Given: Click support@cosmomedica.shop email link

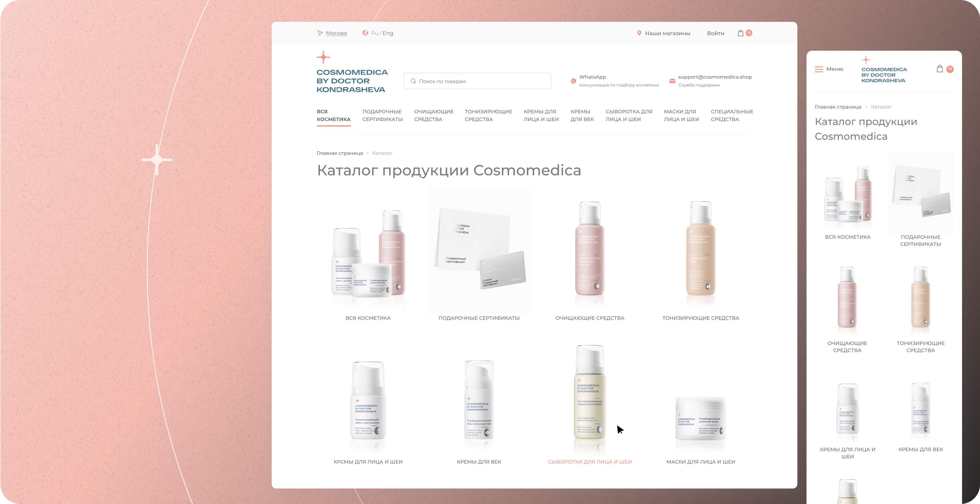Looking at the screenshot, I should [x=715, y=77].
